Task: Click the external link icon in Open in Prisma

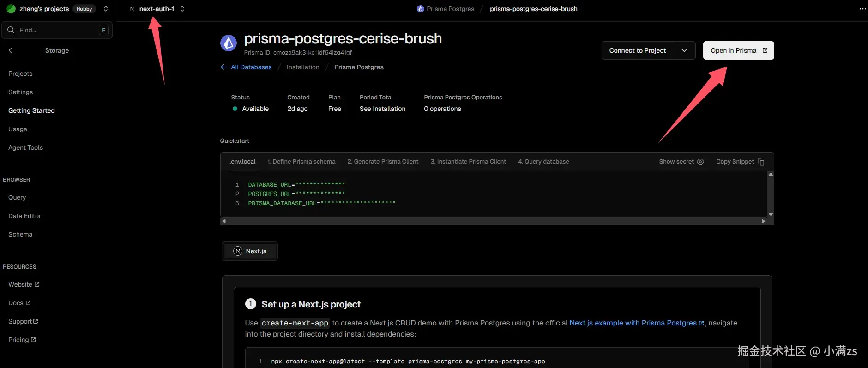Action: point(765,50)
